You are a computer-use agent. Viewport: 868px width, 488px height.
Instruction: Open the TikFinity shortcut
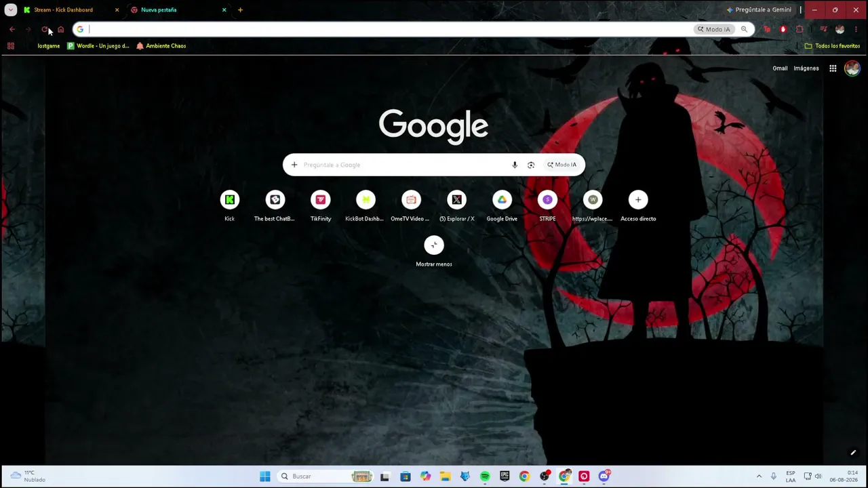click(321, 205)
